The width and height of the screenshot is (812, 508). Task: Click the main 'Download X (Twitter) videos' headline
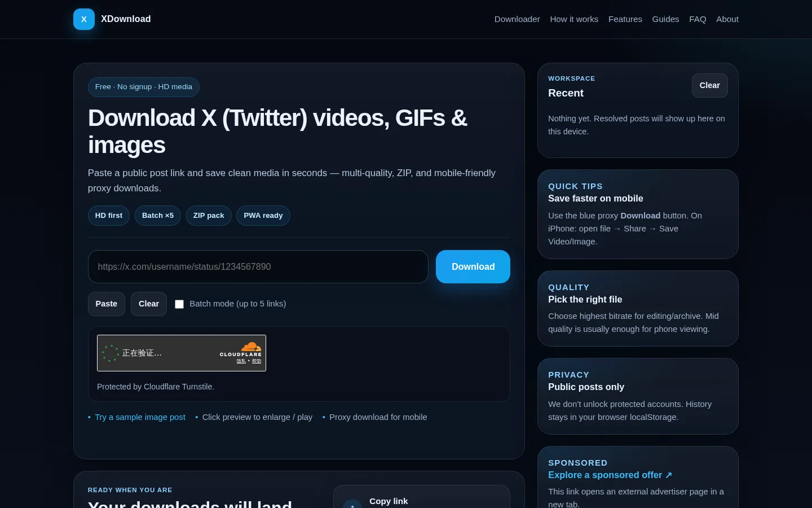pos(277,132)
